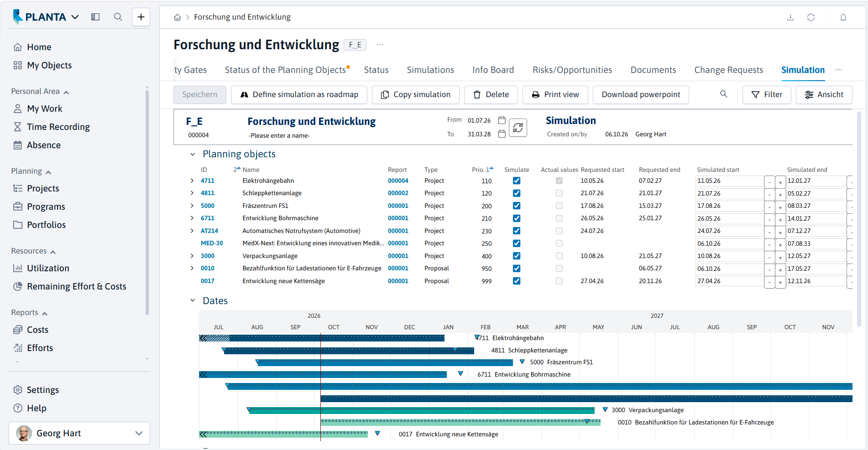Image resolution: width=868 pixels, height=450 pixels.
Task: Click the plus button to add new
Action: click(141, 17)
